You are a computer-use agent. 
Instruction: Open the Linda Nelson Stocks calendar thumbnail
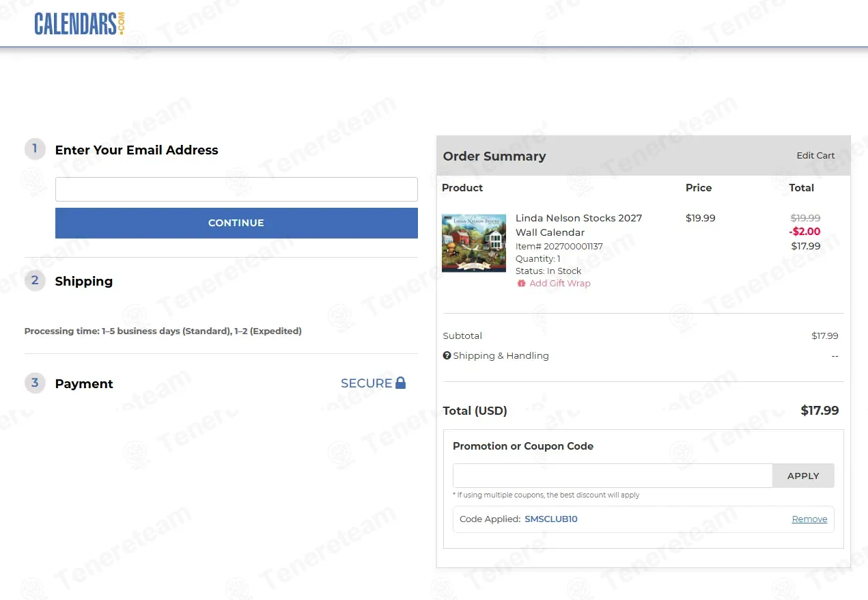click(474, 243)
